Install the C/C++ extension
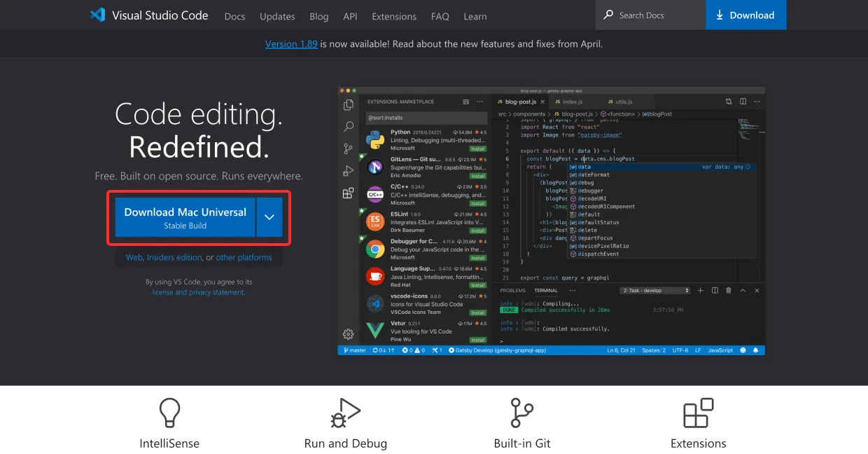 [x=478, y=203]
